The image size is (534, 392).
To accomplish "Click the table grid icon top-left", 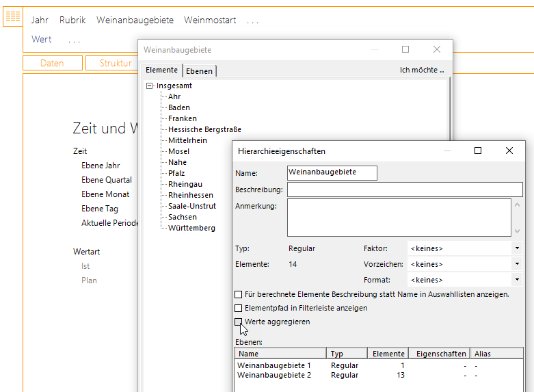I will [x=13, y=17].
